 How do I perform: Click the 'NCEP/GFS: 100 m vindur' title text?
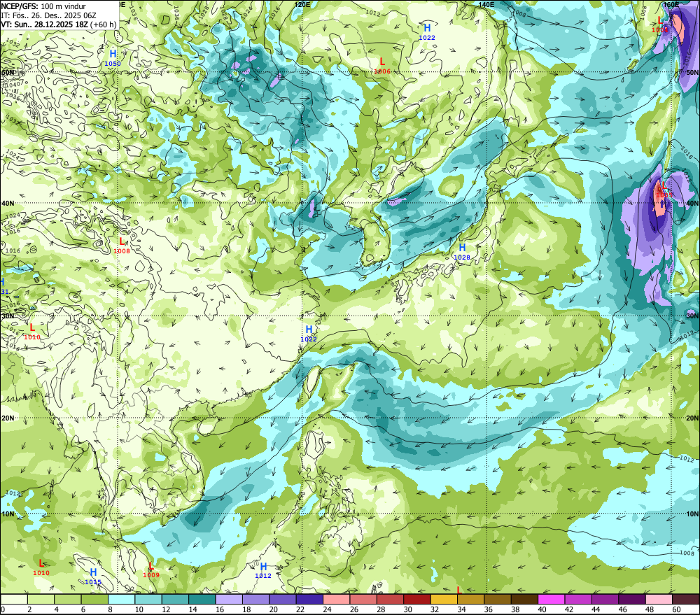43,6
